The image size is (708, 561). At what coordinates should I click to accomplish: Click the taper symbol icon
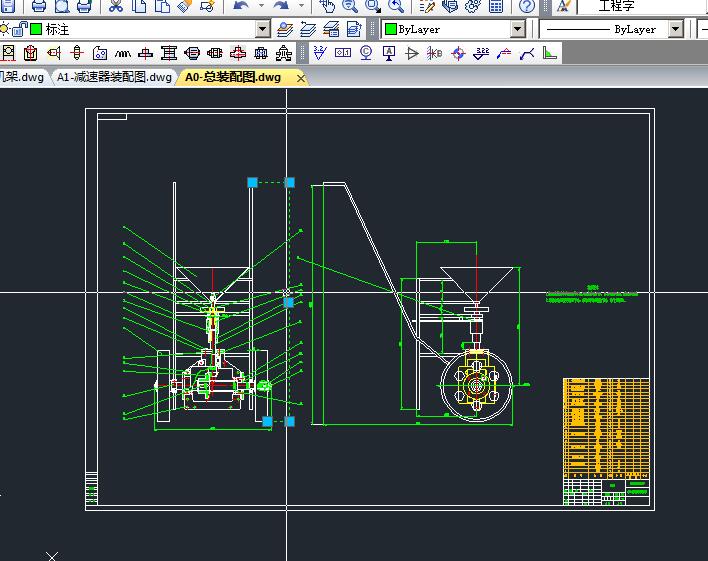click(x=412, y=53)
